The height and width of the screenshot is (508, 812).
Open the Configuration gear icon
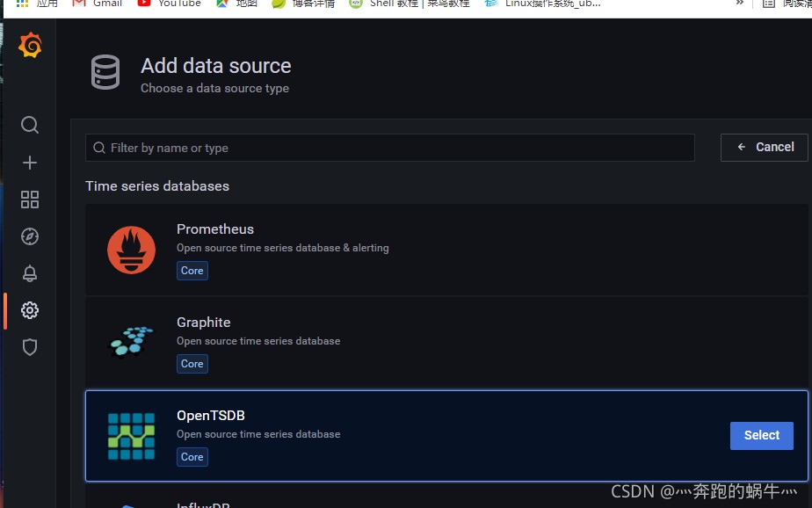pos(30,310)
